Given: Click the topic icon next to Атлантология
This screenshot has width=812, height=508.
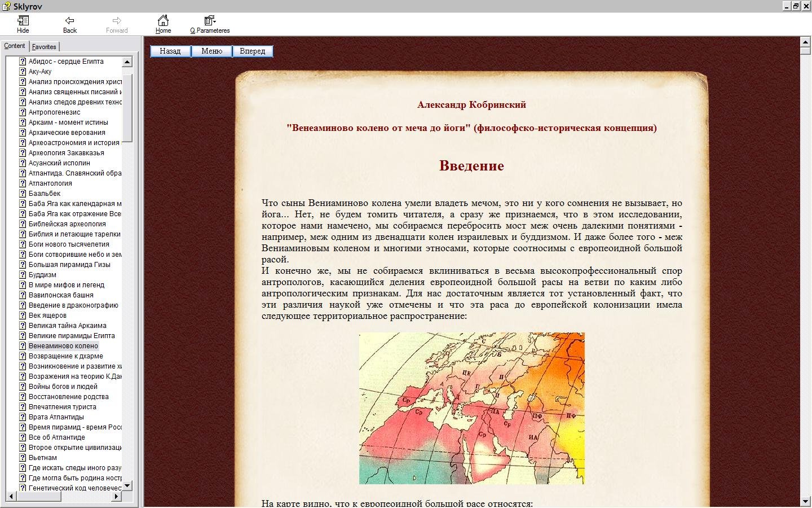Looking at the screenshot, I should (x=23, y=183).
